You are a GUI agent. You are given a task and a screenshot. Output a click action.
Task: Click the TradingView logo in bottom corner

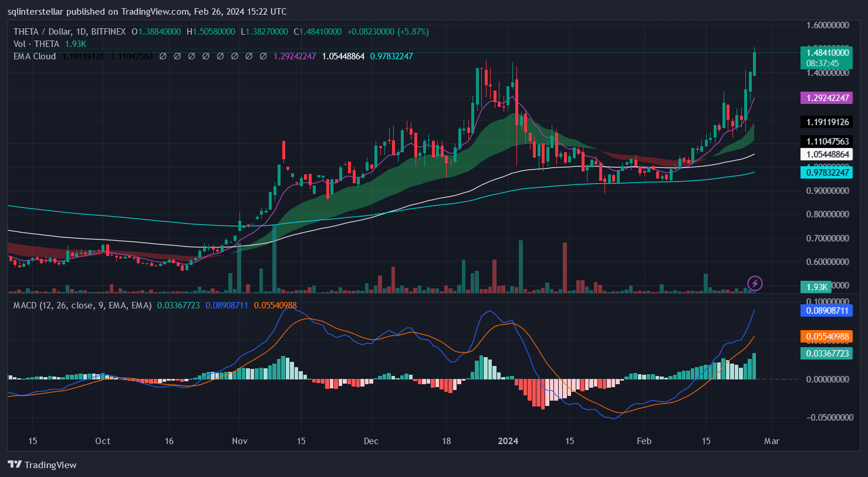pyautogui.click(x=42, y=465)
